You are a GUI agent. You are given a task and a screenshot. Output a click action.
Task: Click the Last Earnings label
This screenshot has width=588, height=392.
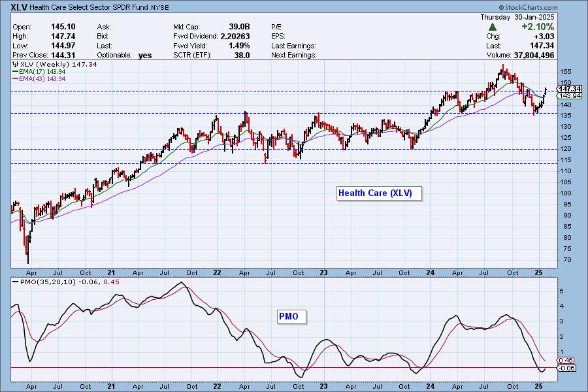click(293, 46)
